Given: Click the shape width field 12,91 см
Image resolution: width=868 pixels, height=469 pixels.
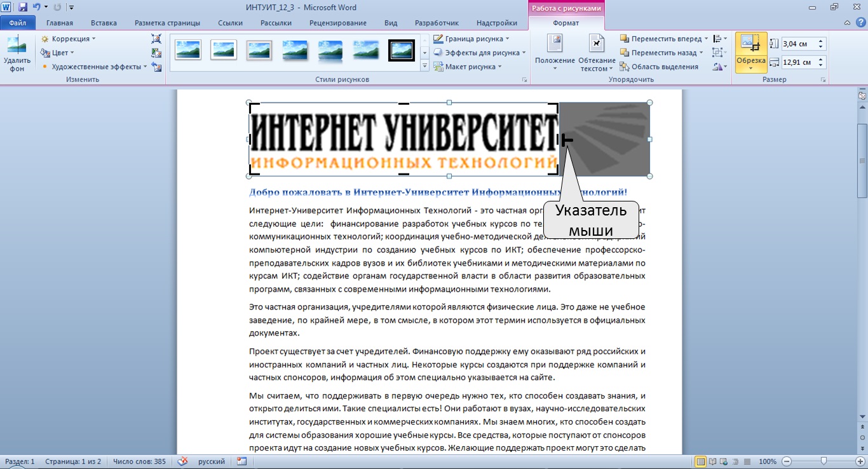Looking at the screenshot, I should (x=799, y=62).
